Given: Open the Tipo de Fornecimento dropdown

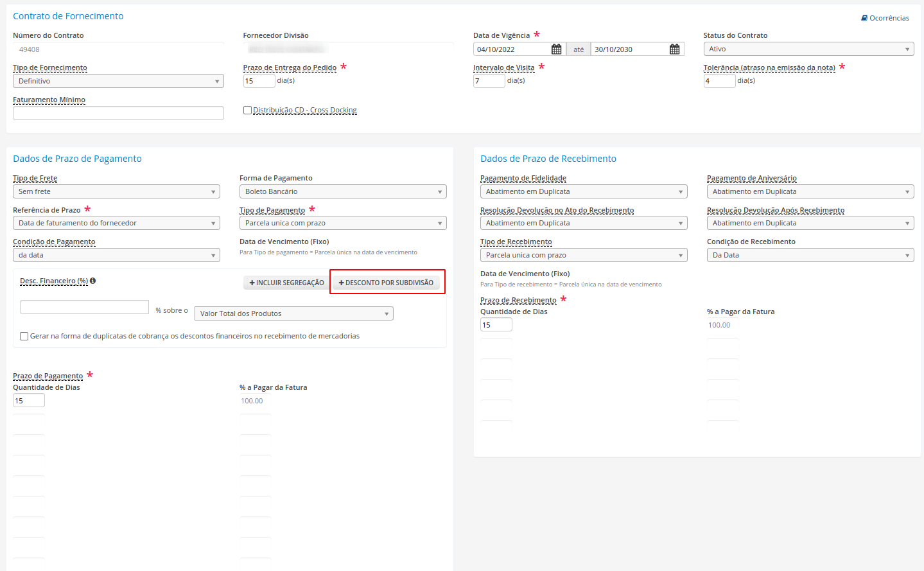Looking at the screenshot, I should click(118, 81).
